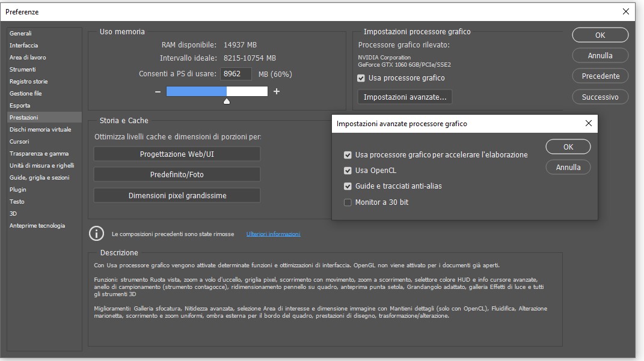Screen dimensions: 644x361
Task: Click the MB (60%) label
Action: pyautogui.click(x=275, y=74)
